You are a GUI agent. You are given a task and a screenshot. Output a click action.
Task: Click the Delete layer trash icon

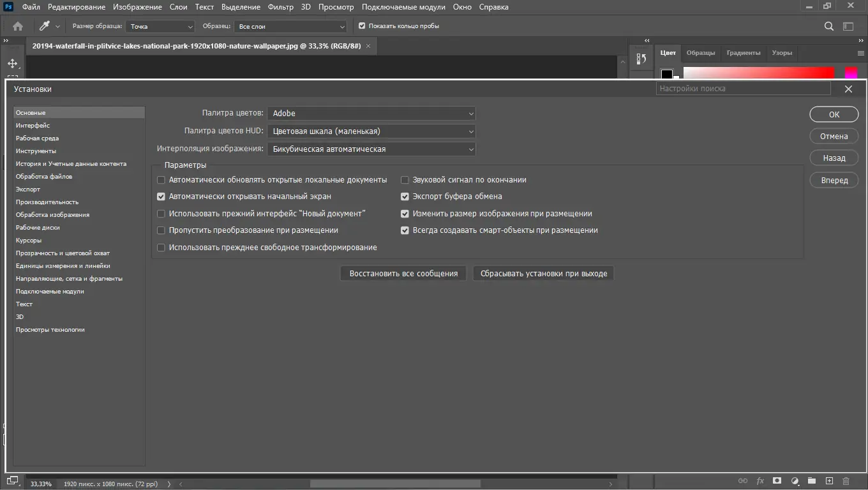click(846, 481)
